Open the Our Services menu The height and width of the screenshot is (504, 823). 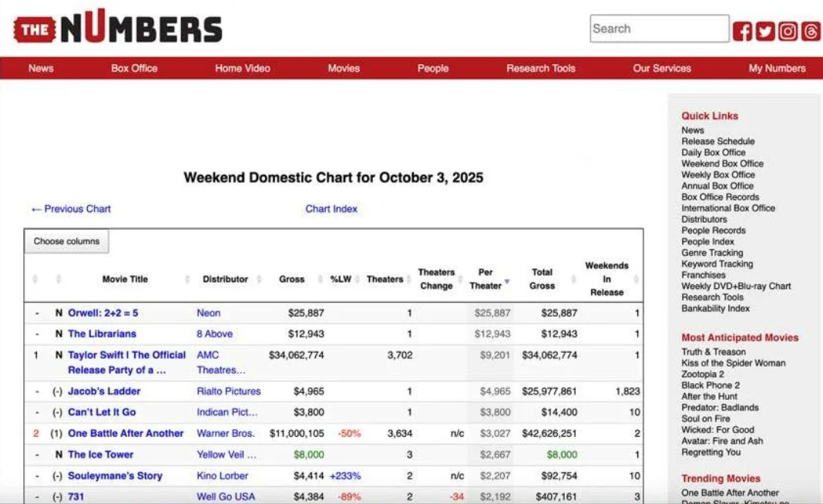(x=662, y=69)
